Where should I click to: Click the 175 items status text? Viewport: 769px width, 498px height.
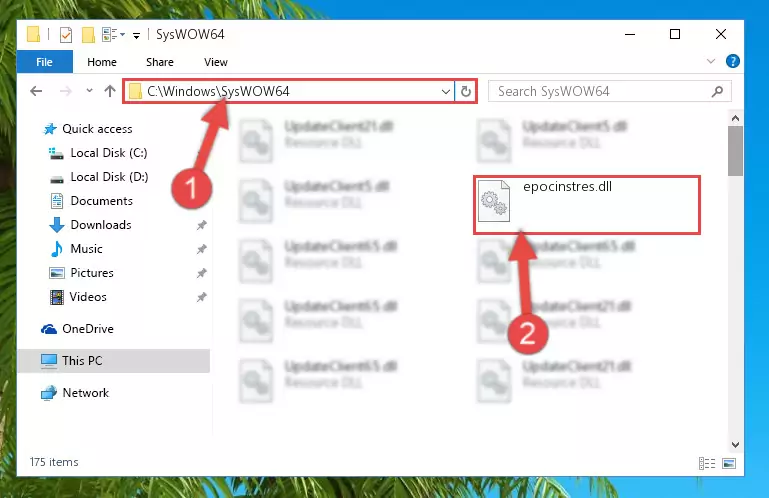coord(54,462)
